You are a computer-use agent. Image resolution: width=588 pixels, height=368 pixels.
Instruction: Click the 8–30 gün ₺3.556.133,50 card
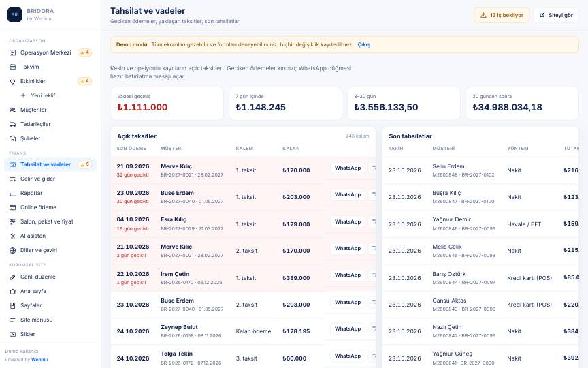(404, 104)
